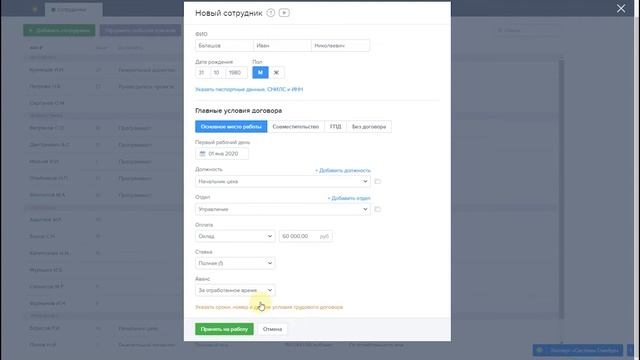
Task: Click the salary amount field 60 000,00
Action: tap(306, 236)
